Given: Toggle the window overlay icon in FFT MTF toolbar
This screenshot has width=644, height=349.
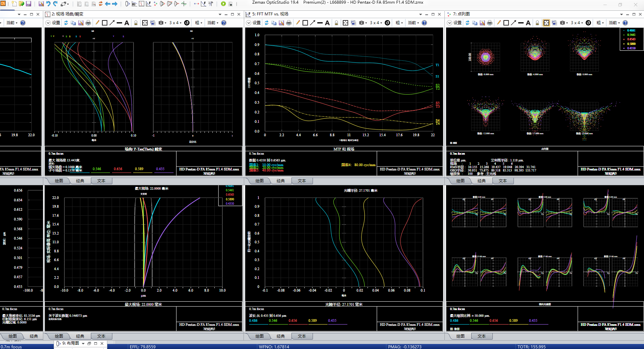Looking at the screenshot, I should (x=354, y=23).
